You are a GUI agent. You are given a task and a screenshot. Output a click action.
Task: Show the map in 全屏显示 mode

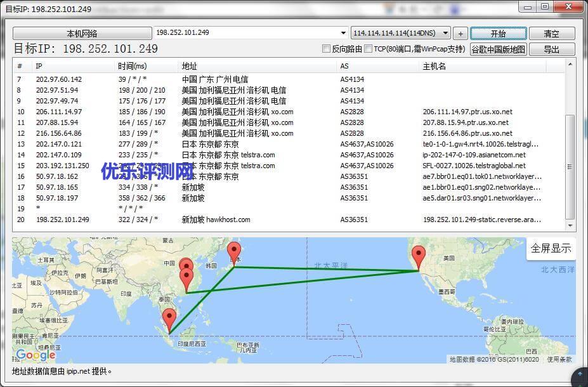click(551, 248)
